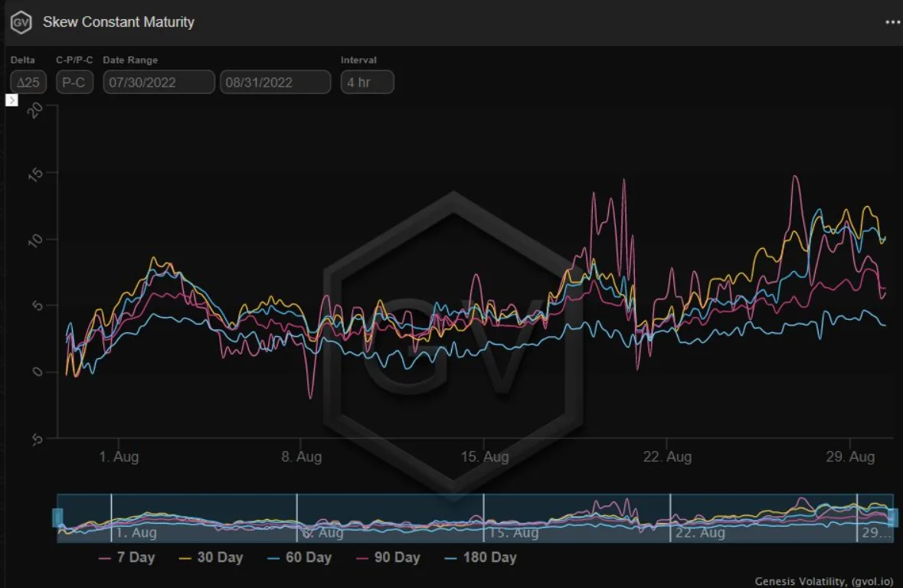
Task: Click the Date Range label
Action: tap(130, 60)
